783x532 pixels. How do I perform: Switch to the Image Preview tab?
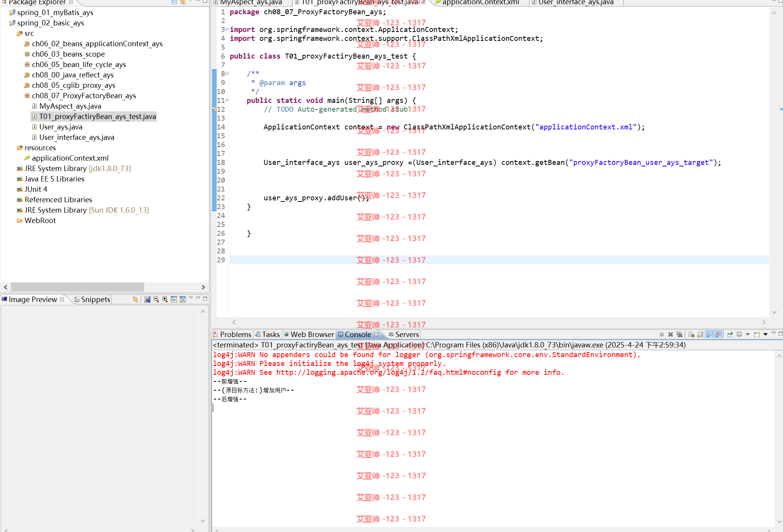coord(33,299)
